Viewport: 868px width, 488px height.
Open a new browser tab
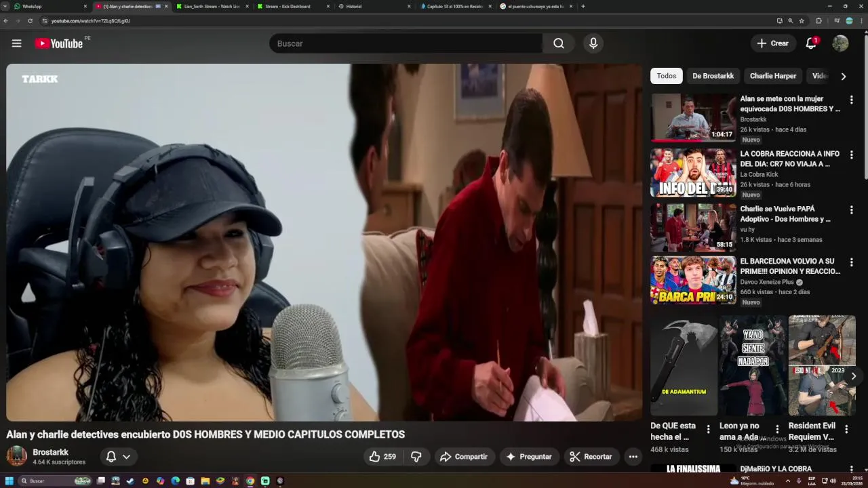coord(583,6)
